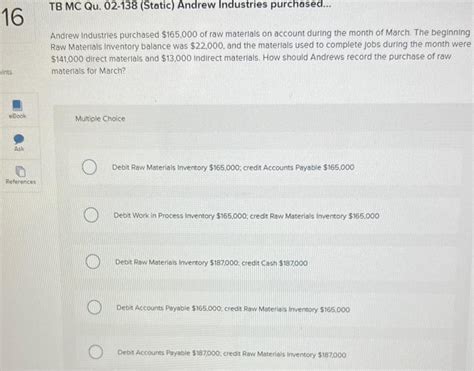474x371 pixels.
Task: Select debit Accounts Payable $187,000 option
Action: point(96,352)
